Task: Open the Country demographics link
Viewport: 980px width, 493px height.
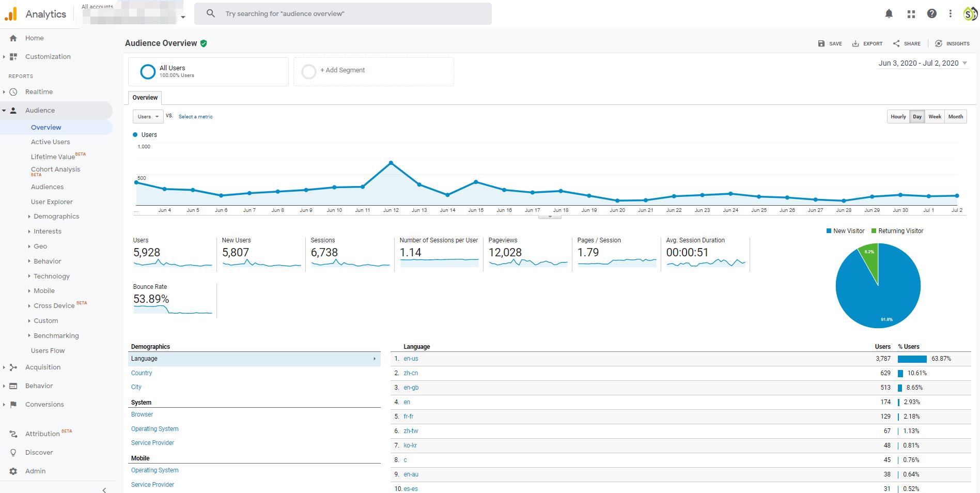Action: (142, 373)
